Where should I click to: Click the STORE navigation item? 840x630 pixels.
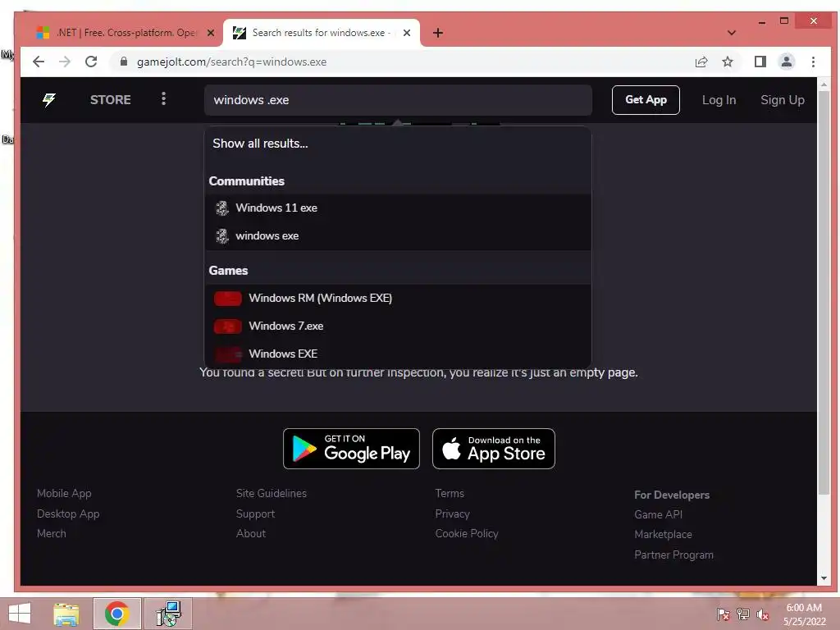coord(111,99)
